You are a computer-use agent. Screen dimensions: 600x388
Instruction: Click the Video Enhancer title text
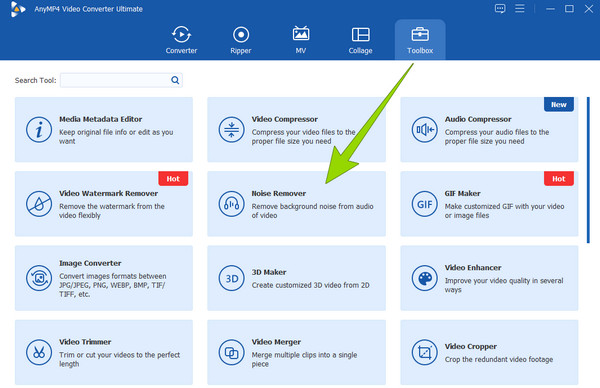[473, 268]
